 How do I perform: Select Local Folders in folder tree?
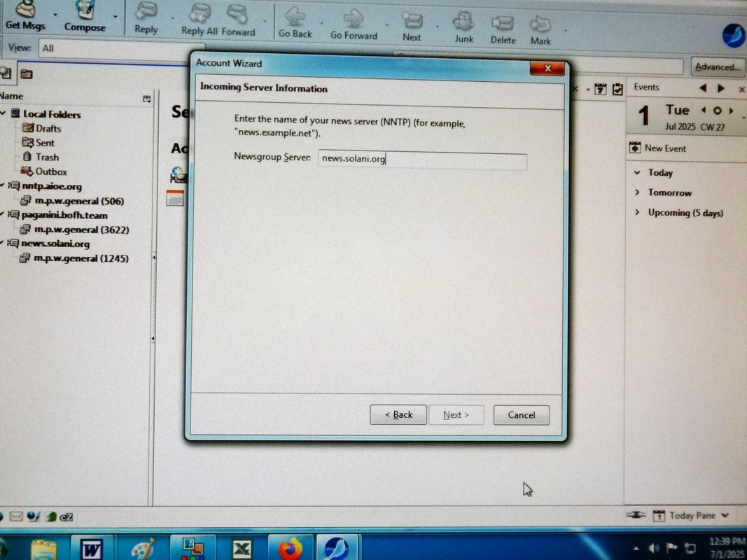click(52, 114)
